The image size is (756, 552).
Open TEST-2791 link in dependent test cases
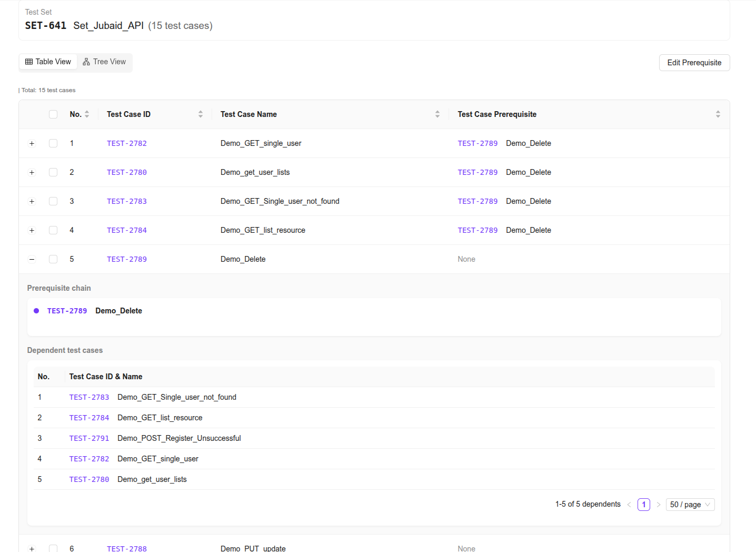click(89, 438)
